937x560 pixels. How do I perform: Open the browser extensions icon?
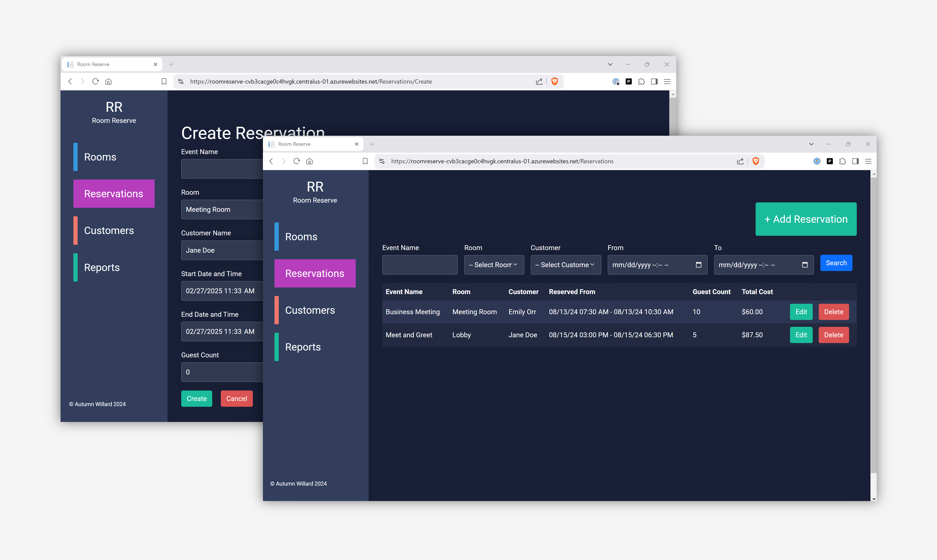843,161
